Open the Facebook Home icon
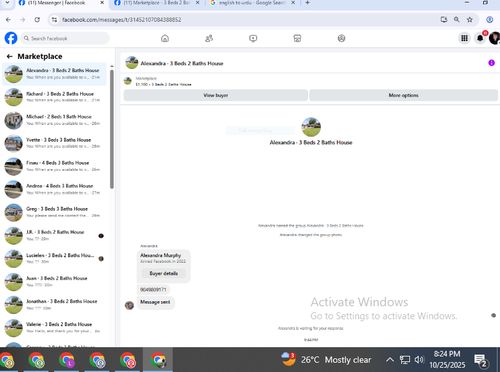Image resolution: width=500 pixels, height=372 pixels. (x=165, y=38)
